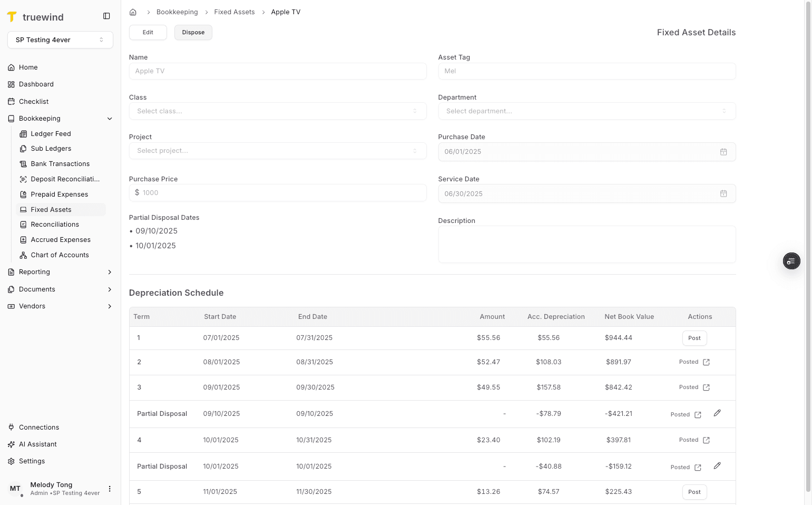Open the three-dot menu next to Melody Tong
This screenshot has height=505, width=812.
110,489
